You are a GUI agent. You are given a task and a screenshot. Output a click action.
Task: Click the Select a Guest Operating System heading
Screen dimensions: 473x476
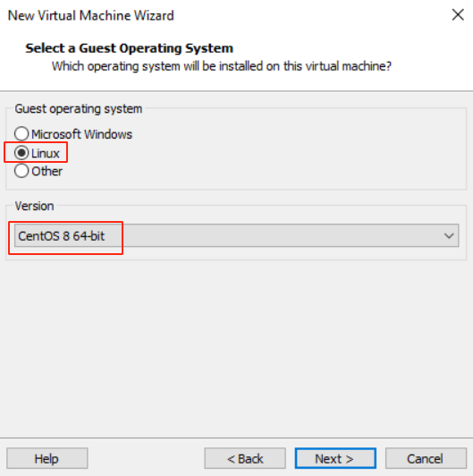click(x=130, y=48)
